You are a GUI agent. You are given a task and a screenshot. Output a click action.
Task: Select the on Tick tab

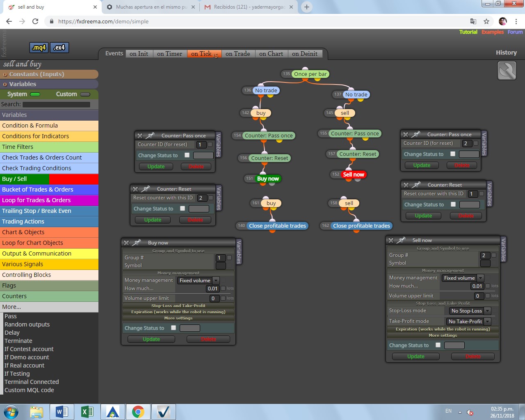pos(204,54)
